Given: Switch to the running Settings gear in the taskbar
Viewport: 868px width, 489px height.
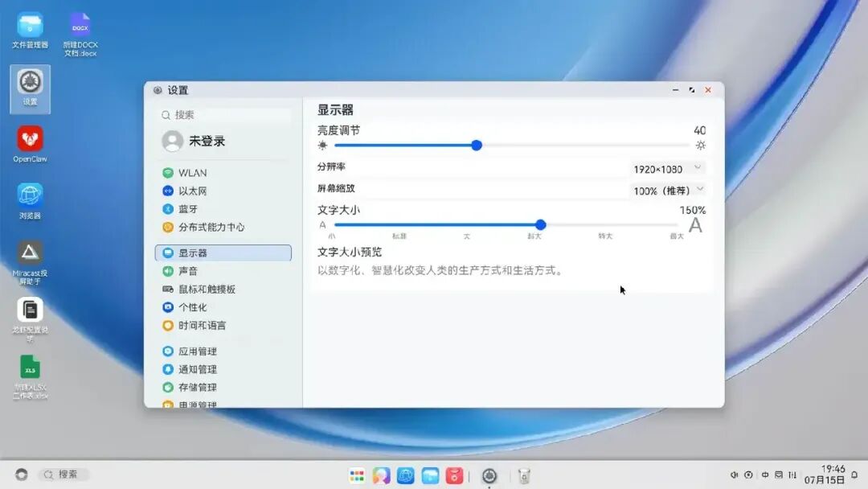Looking at the screenshot, I should click(x=489, y=475).
